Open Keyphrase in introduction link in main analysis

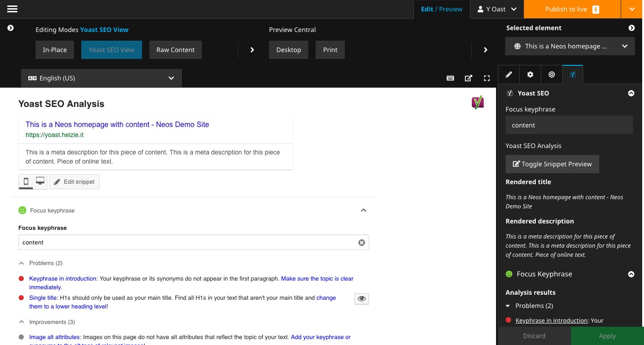(63, 278)
